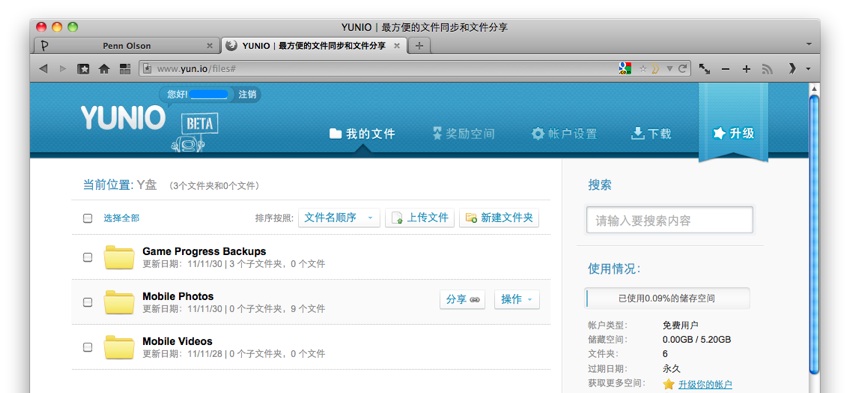Viewport: 850px width, 393px height.
Task: Close the YUNIO tab
Action: click(x=397, y=46)
